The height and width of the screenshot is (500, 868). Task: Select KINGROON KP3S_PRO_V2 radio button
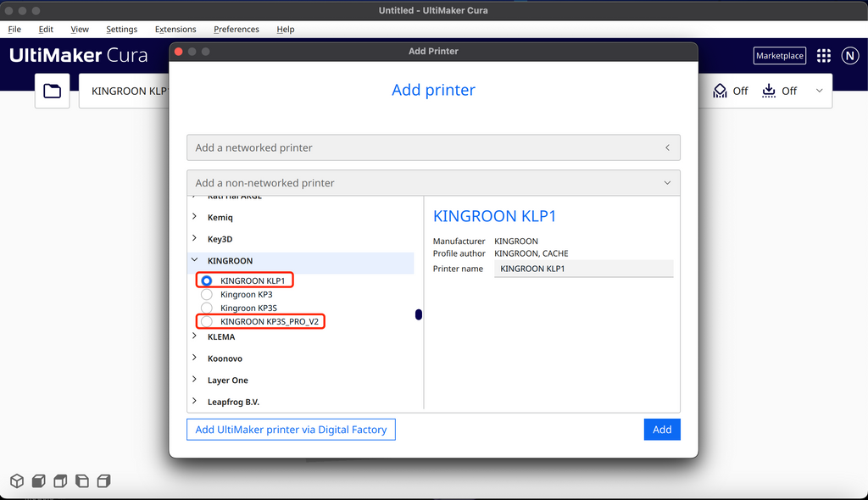point(207,322)
